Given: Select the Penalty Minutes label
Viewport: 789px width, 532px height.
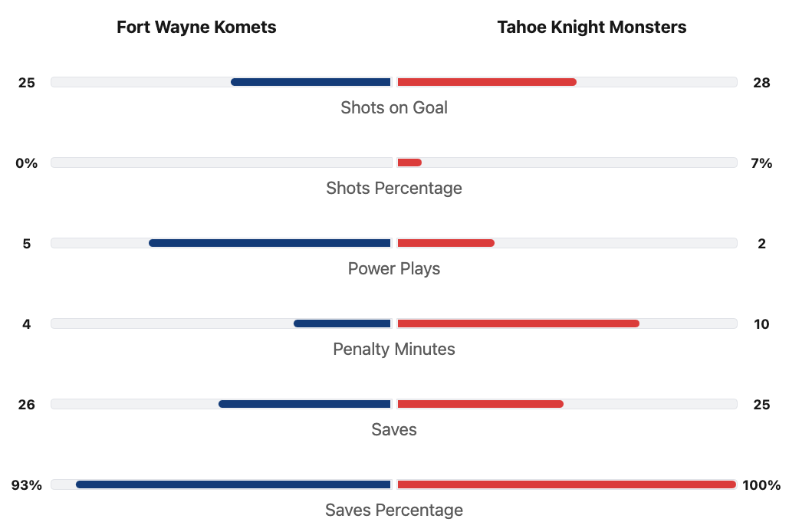Looking at the screenshot, I should coord(394,349).
